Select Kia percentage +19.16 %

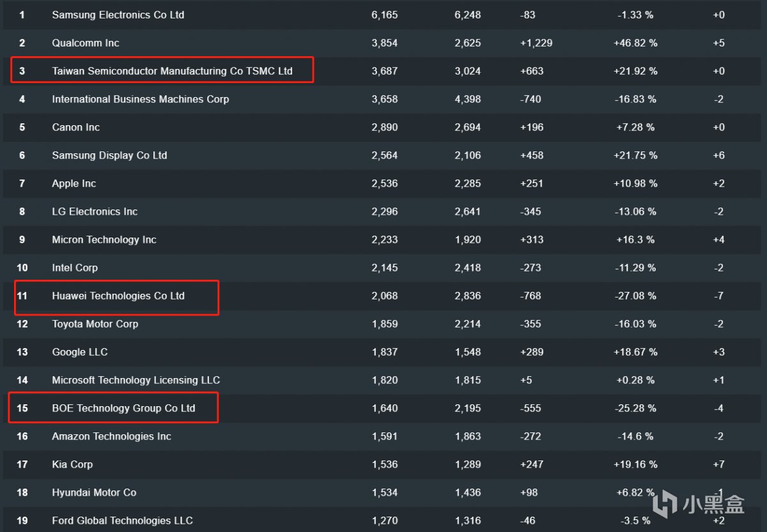[x=636, y=464]
